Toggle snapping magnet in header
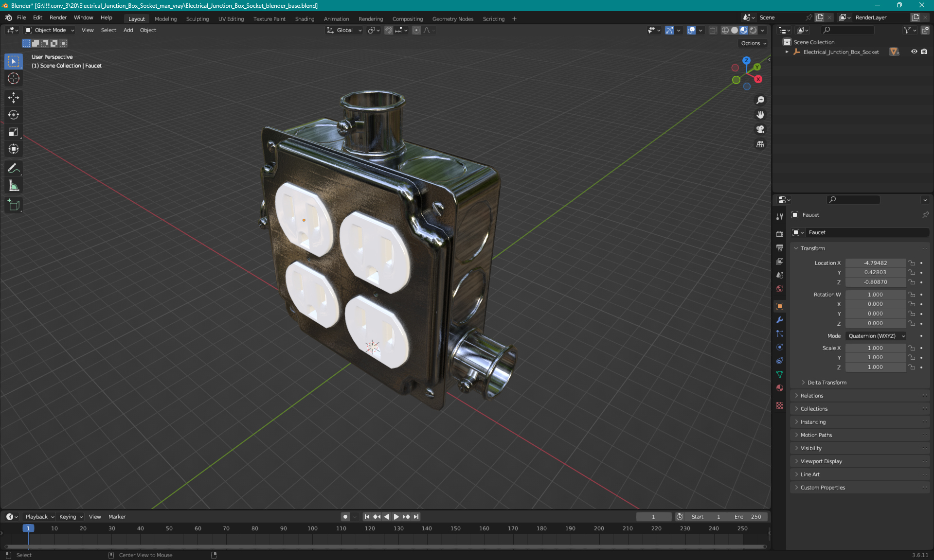The image size is (934, 560). pos(389,30)
